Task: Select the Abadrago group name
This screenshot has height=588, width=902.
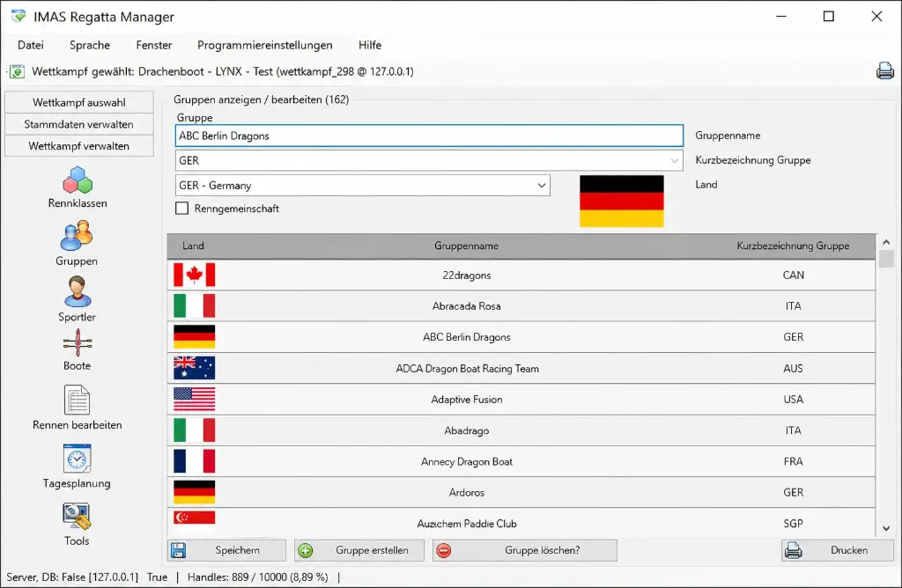Action: point(467,430)
